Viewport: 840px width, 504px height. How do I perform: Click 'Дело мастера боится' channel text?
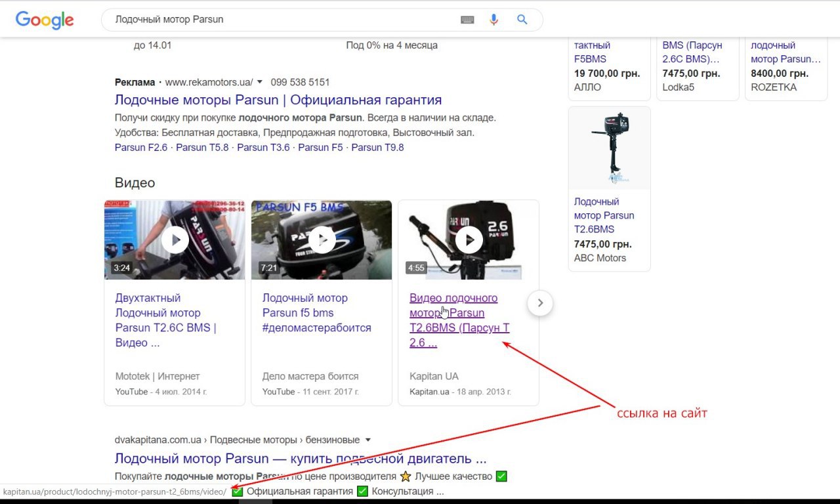tap(310, 377)
